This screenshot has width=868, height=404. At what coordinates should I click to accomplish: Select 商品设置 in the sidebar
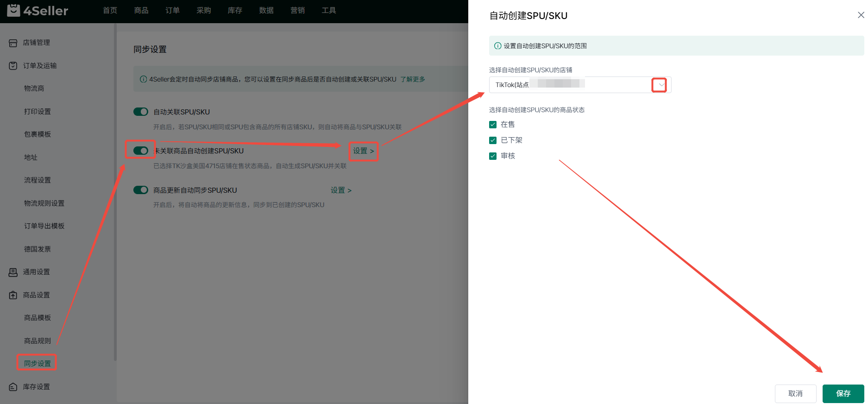coord(37,295)
